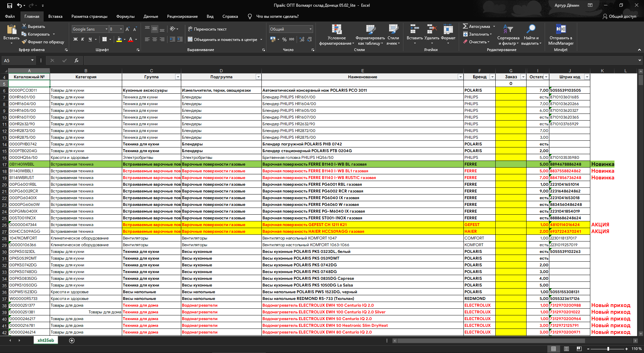Switch to Разметка страницы tab

(x=89, y=16)
